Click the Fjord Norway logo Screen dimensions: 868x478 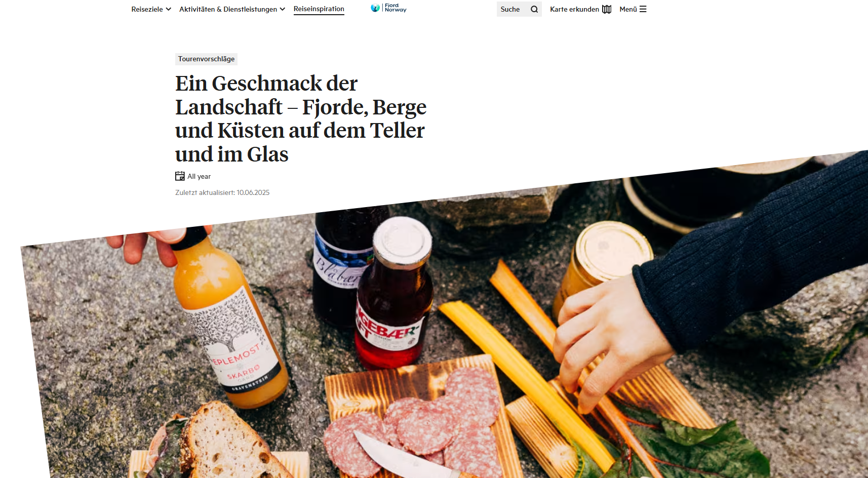388,8
